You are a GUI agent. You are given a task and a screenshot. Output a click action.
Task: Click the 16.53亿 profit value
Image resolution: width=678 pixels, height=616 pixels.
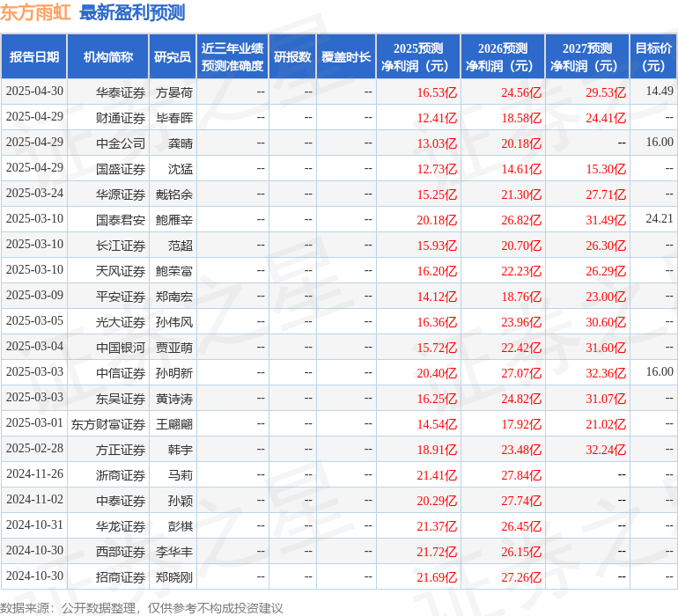(437, 92)
